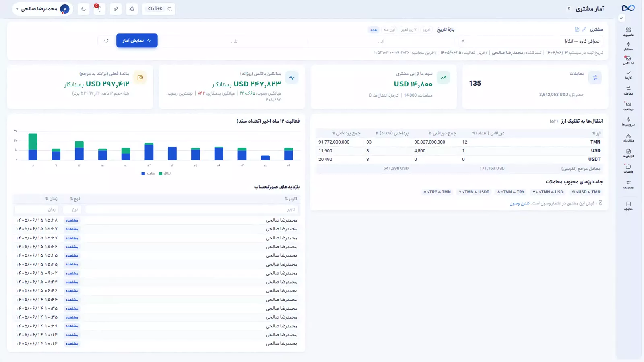Open the مدیریت (management) sidebar item
Screen dimensions: 644x362
(628, 184)
